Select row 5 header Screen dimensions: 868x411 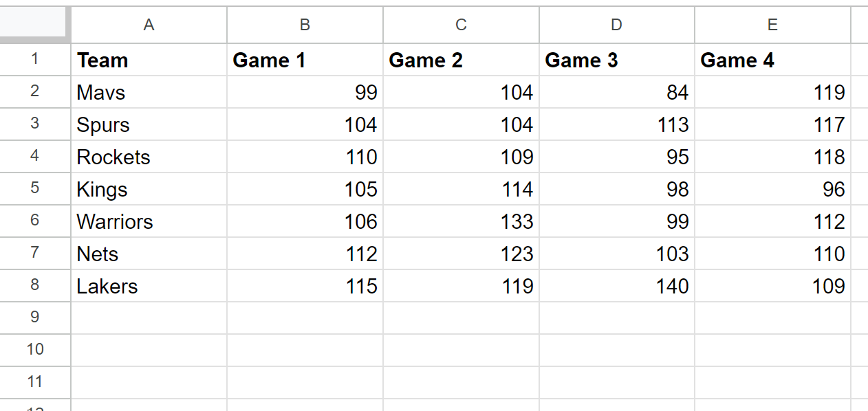(35, 188)
